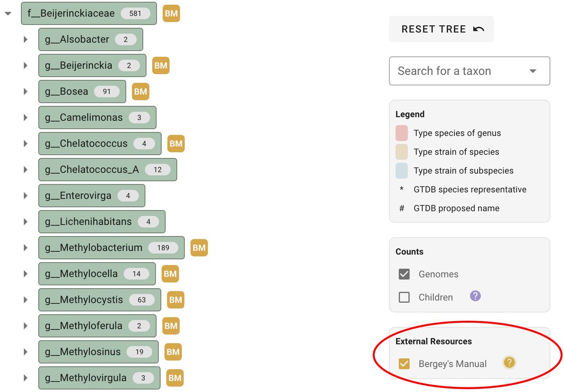This screenshot has width=564, height=392.
Task: Click the BM badge beside g__Methylobacterium
Action: click(x=199, y=248)
